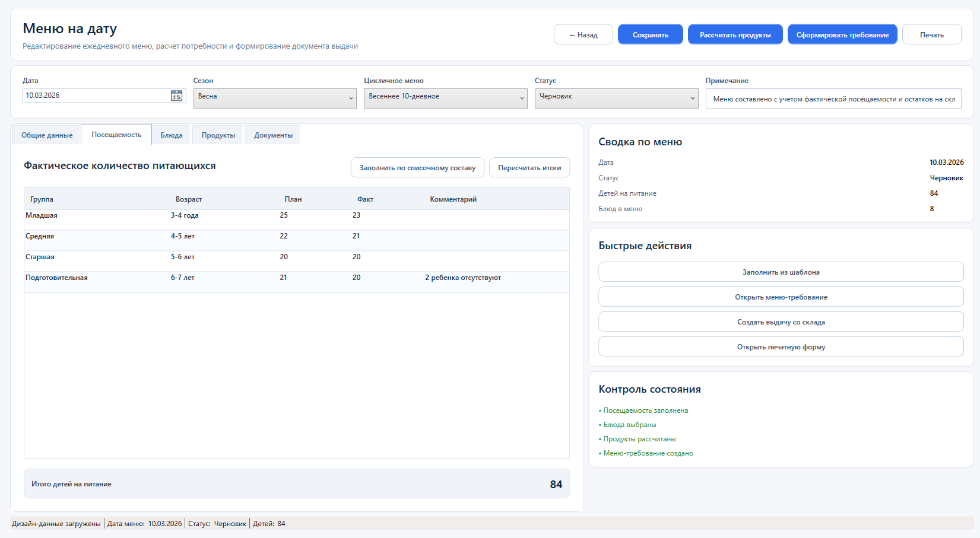
Task: Open the calendar picker for the date field
Action: pyautogui.click(x=176, y=96)
